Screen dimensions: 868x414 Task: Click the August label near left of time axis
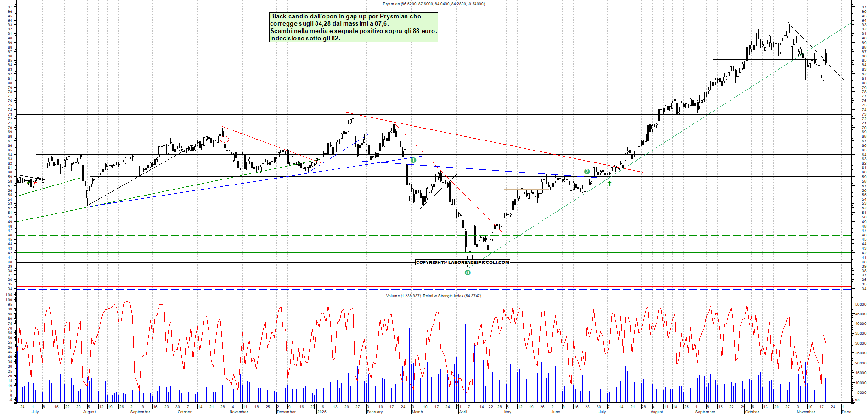coord(89,412)
